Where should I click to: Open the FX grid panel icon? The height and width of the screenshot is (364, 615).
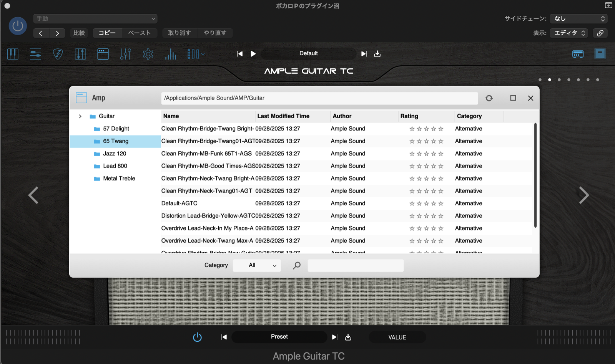click(x=80, y=54)
